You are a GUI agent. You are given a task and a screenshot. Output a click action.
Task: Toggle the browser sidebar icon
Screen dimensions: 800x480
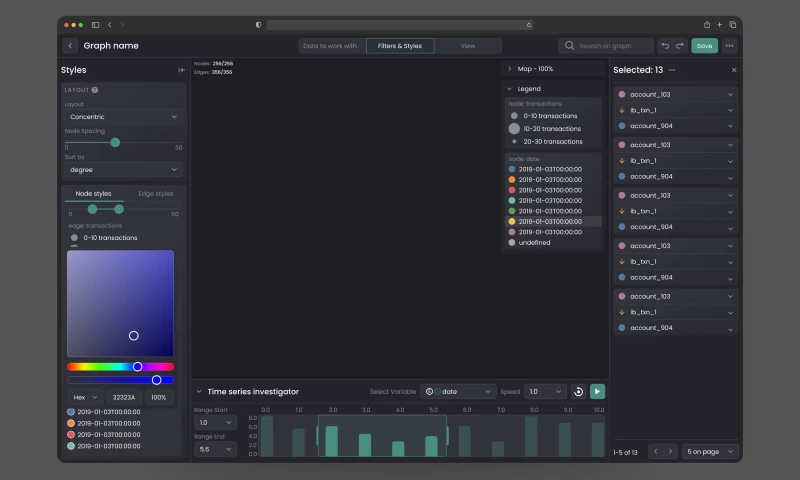pyautogui.click(x=95, y=24)
